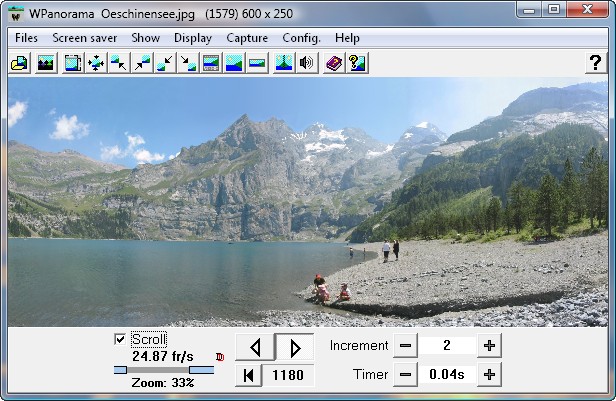Click the picture list toolbar icon
The width and height of the screenshot is (616, 401).
[46, 63]
